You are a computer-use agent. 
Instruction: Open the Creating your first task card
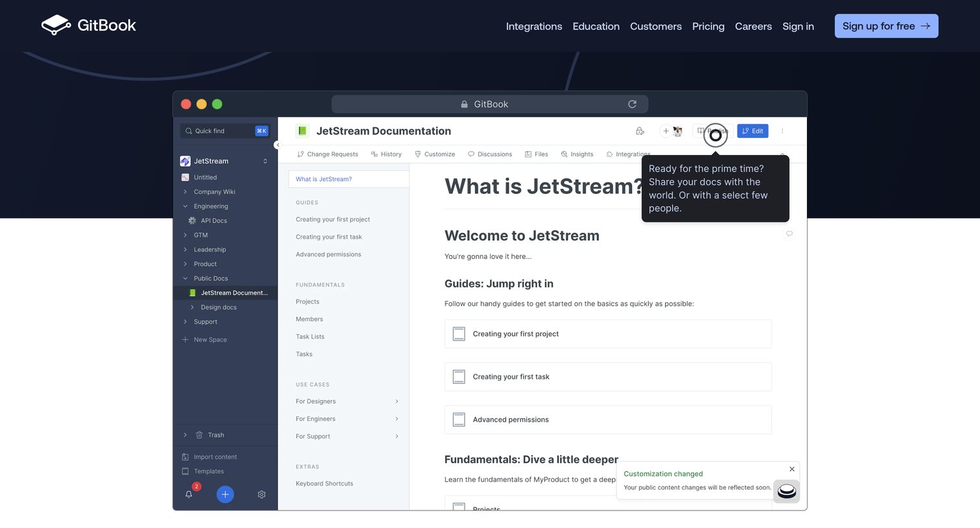608,377
